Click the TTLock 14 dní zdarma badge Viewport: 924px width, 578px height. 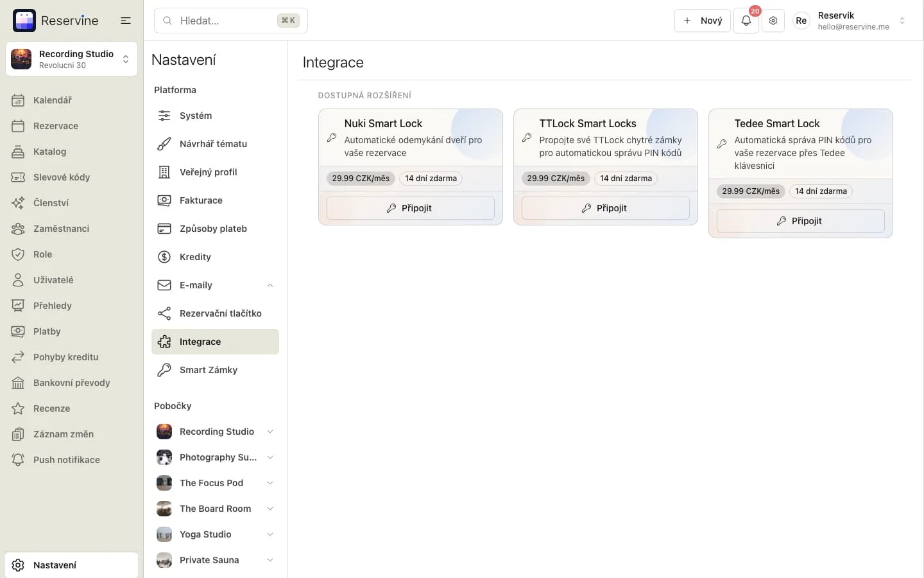tap(626, 179)
